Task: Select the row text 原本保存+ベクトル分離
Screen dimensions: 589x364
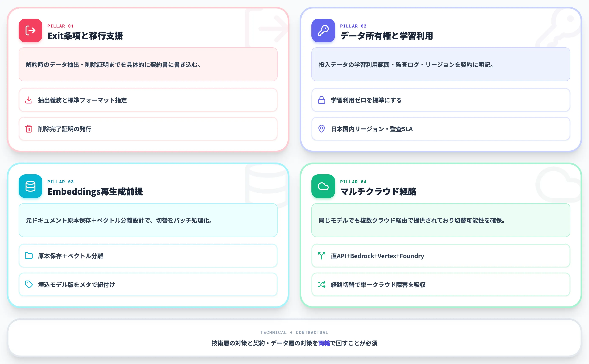Action: coord(70,256)
